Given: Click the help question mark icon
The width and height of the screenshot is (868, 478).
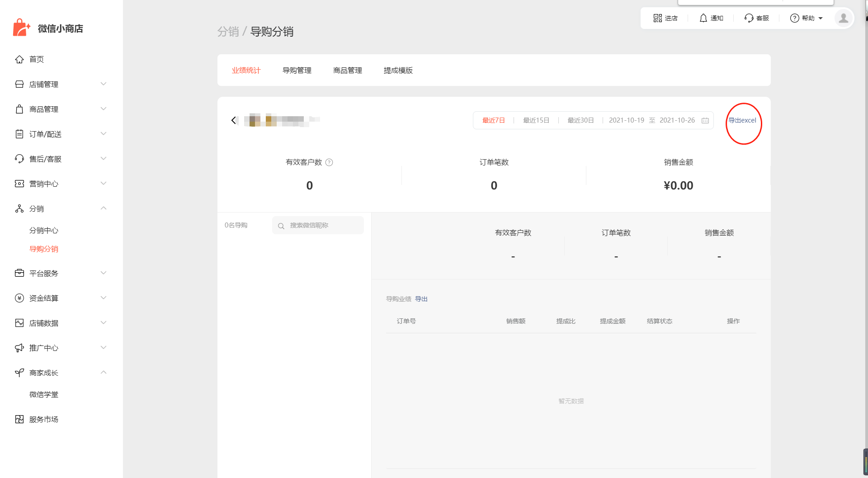Looking at the screenshot, I should tap(795, 18).
